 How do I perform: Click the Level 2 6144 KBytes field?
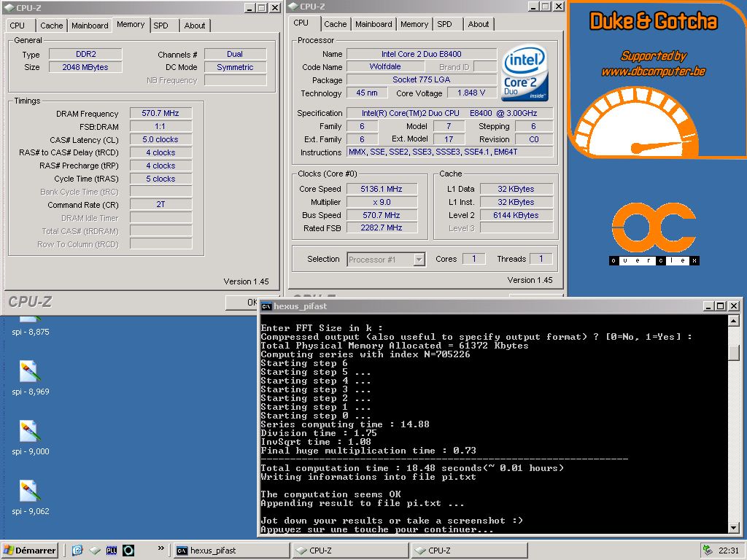[x=516, y=215]
